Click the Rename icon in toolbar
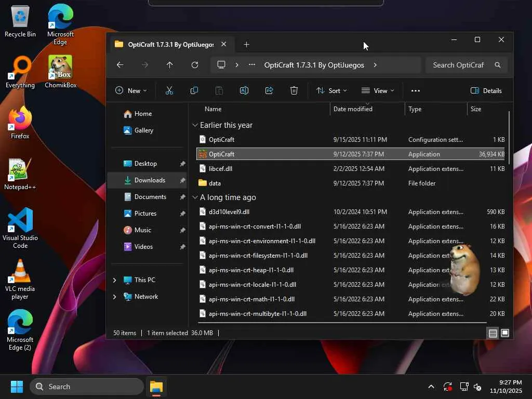Screen dimensions: 532x399 click(244, 90)
